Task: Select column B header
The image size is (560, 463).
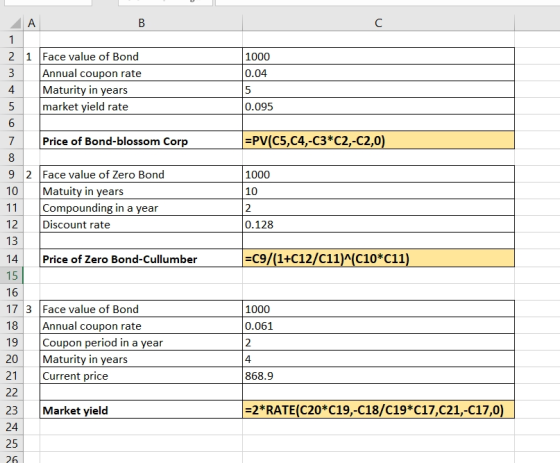Action: coord(141,23)
